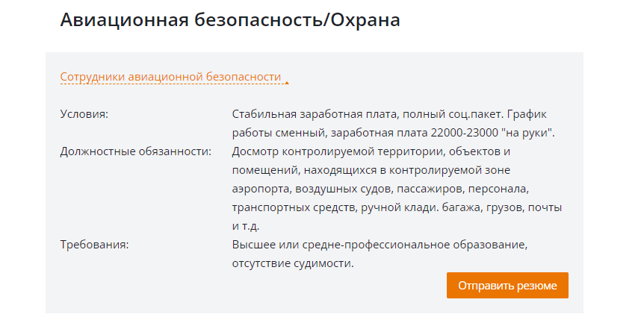Viewport: 644px width, 323px height.
Task: Click the word График in conditions
Action: [527, 114]
